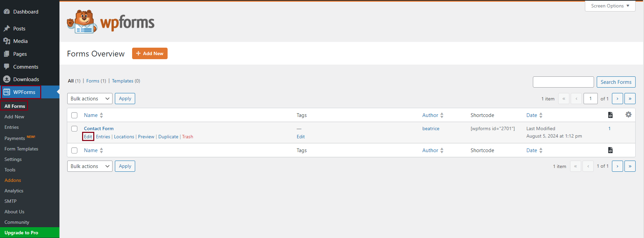Open table settings gear icon
Image resolution: width=644 pixels, height=238 pixels.
(x=628, y=115)
